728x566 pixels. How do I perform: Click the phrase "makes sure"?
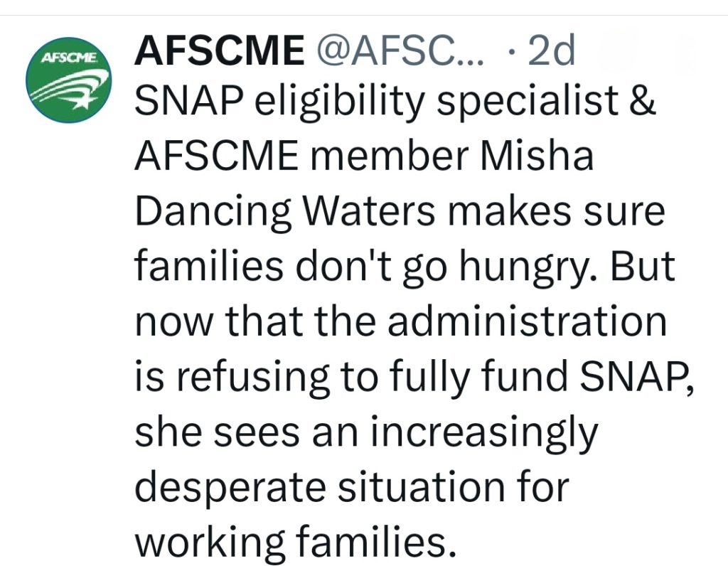[568, 212]
